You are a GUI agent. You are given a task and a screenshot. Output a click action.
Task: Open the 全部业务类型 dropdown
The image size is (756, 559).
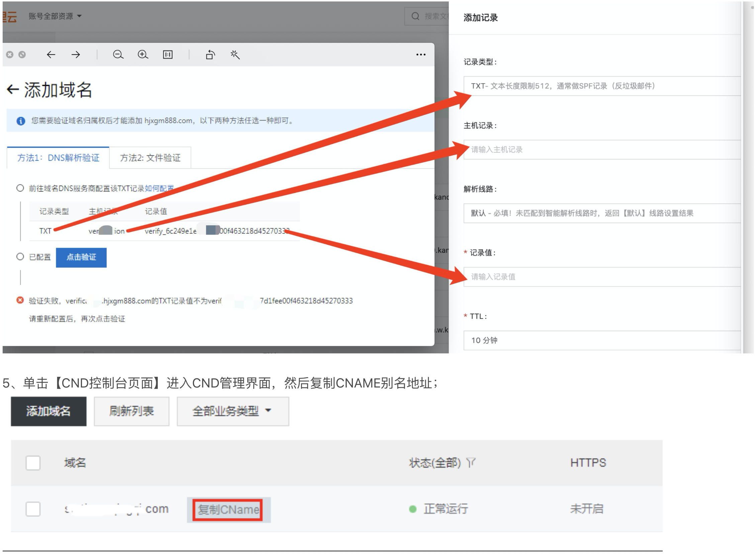point(232,411)
